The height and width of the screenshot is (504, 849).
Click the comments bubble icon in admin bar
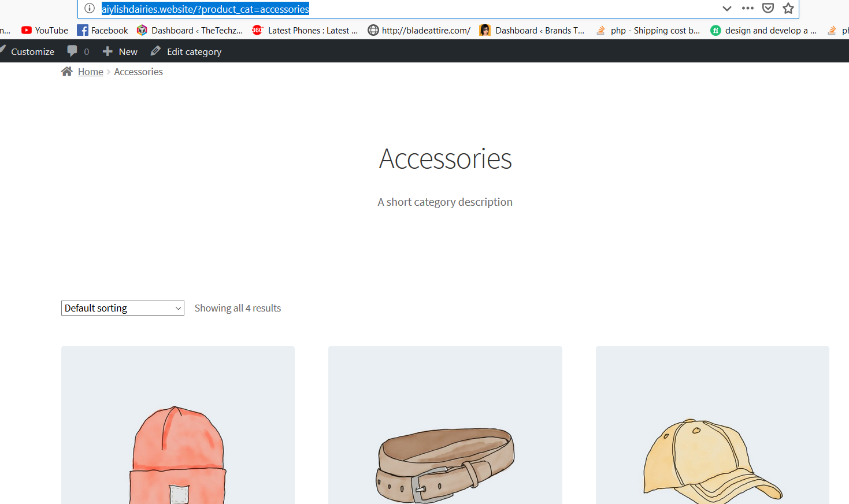coord(72,51)
